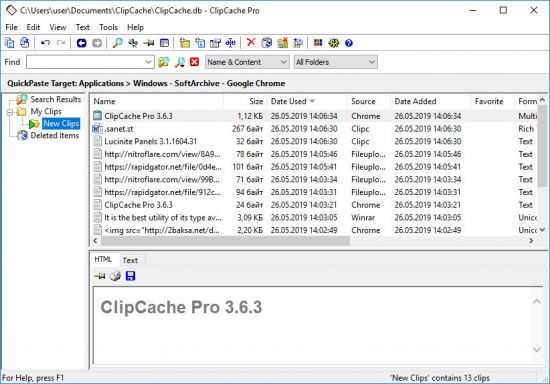Select Search Results in folder tree
This screenshot has width=550, height=384.
click(55, 99)
